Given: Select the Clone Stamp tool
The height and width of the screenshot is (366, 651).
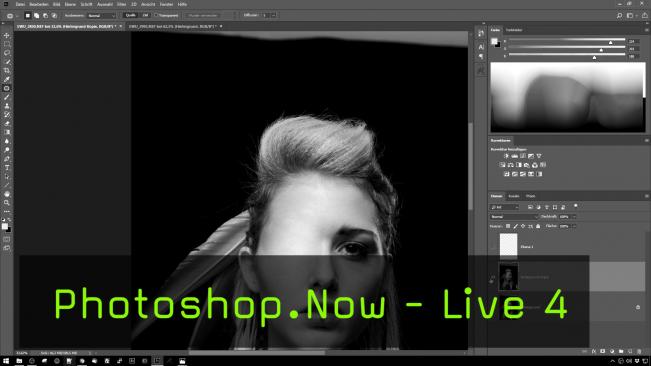Looking at the screenshot, I should [7, 106].
